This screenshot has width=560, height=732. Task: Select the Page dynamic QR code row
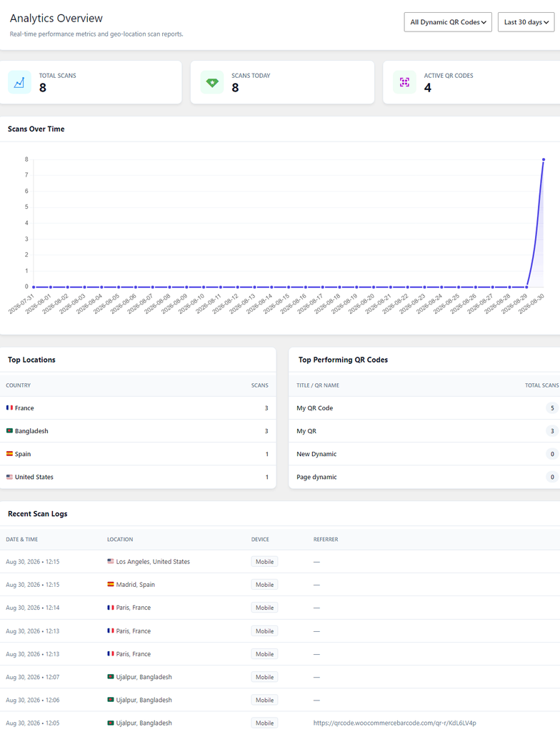coord(424,477)
